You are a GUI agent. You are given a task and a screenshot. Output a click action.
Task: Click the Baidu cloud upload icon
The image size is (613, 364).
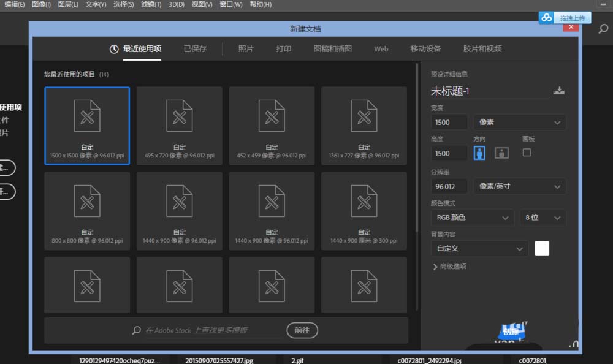tap(547, 18)
